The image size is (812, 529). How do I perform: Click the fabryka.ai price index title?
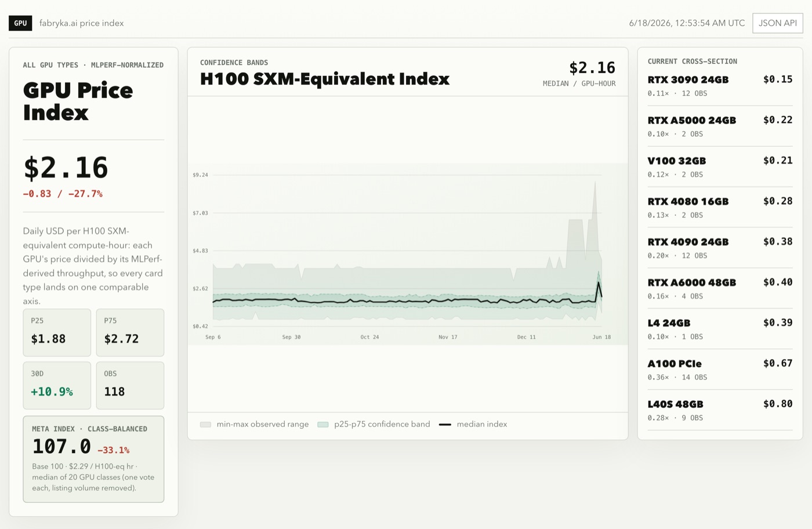coord(82,23)
